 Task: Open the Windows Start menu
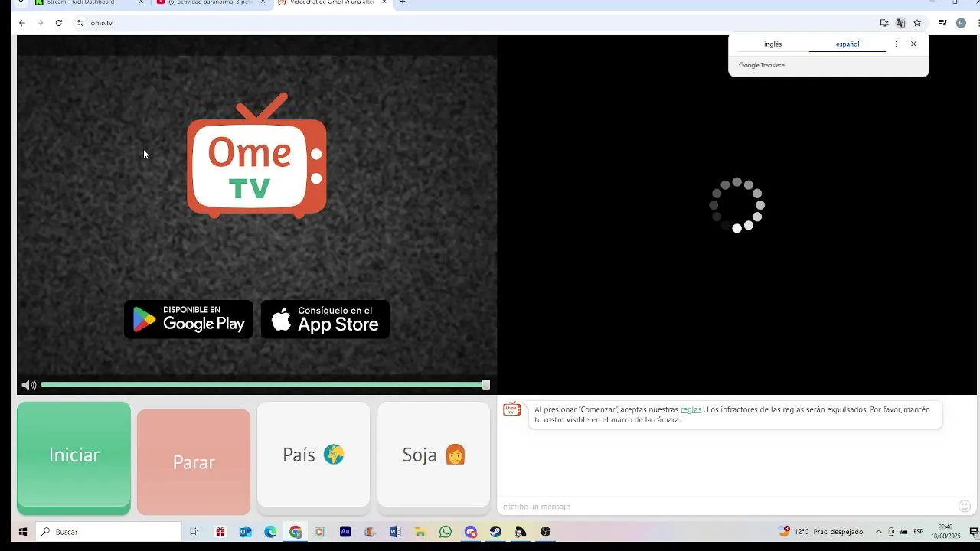pos(23,532)
